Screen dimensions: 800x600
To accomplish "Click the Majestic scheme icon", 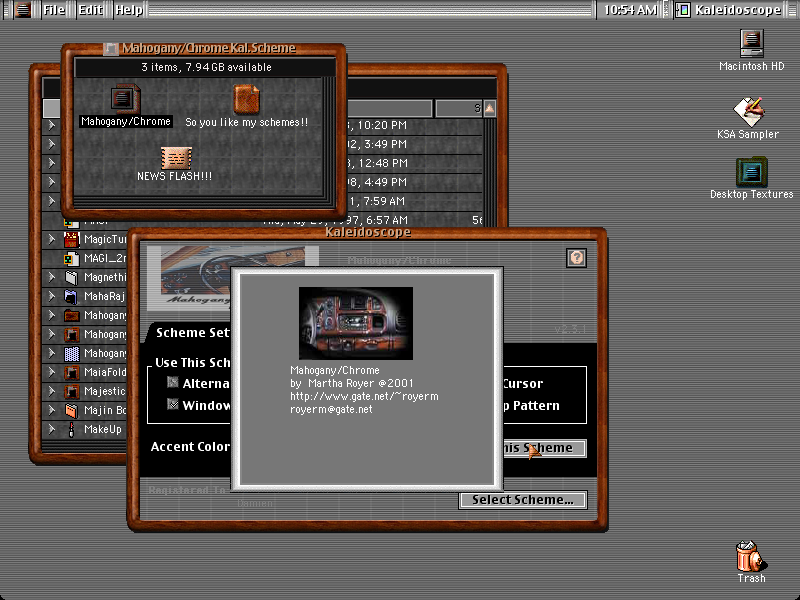I will [71, 391].
